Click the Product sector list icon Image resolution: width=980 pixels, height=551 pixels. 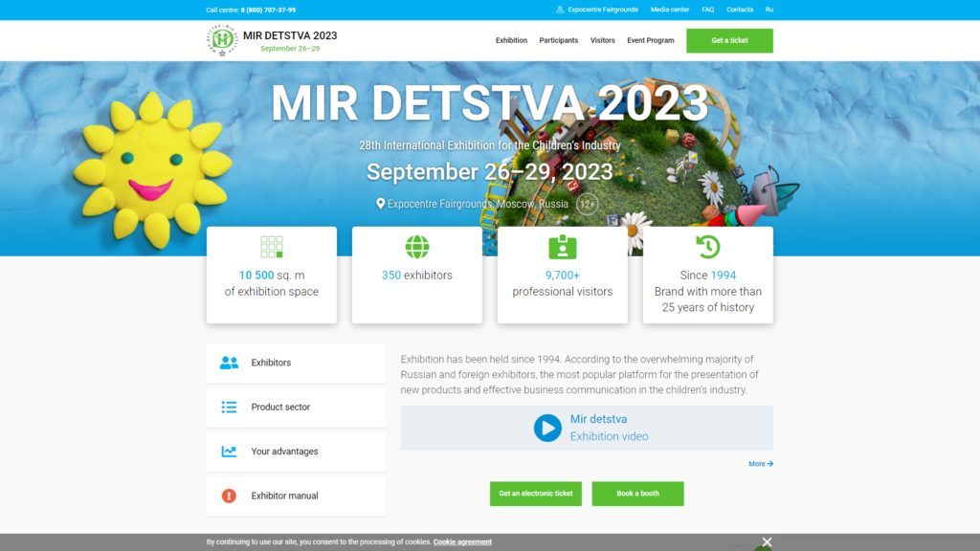[229, 407]
